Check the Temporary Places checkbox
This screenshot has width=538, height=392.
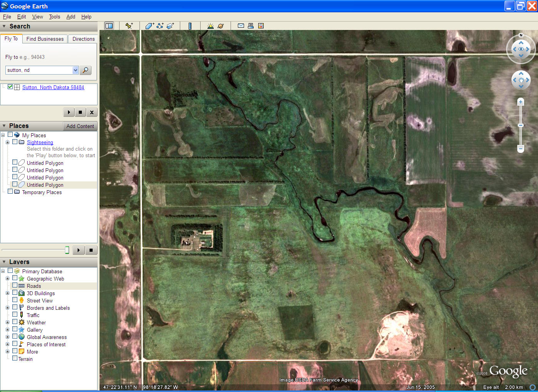(x=10, y=191)
